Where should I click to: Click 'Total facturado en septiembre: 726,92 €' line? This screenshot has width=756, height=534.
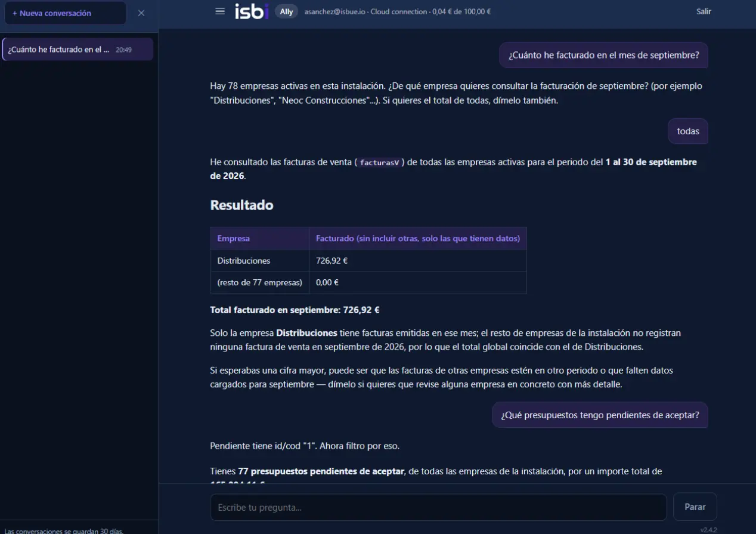point(295,310)
